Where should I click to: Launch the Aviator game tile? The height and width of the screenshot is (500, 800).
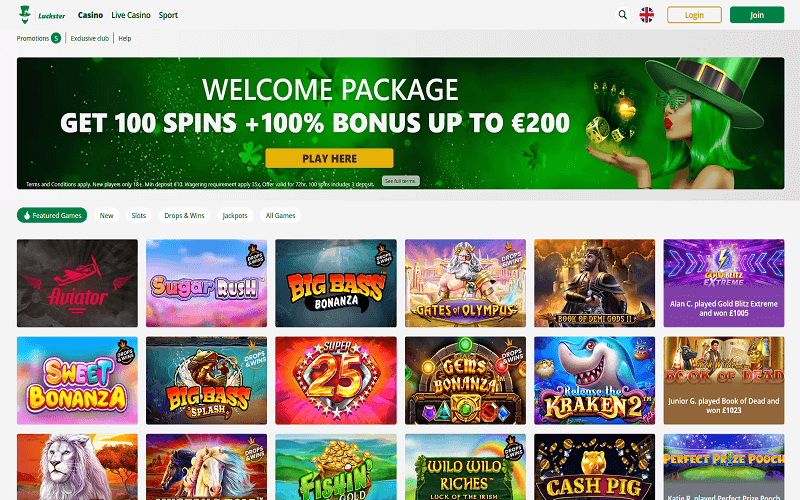click(77, 283)
